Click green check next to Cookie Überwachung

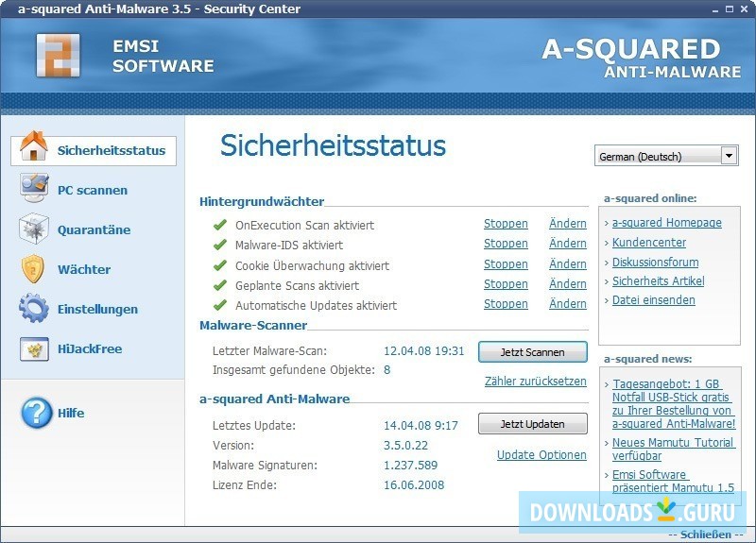tap(220, 265)
